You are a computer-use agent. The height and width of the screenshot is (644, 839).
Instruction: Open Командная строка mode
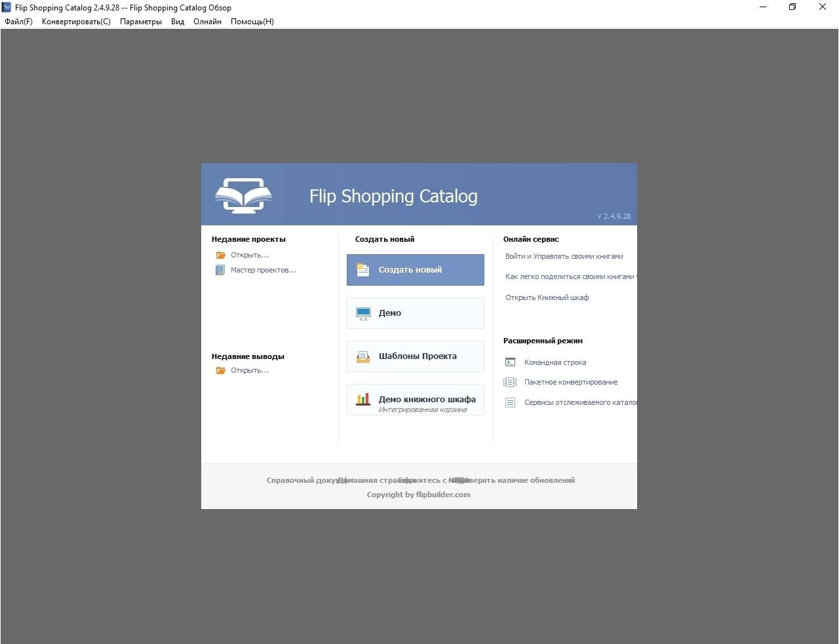[555, 362]
